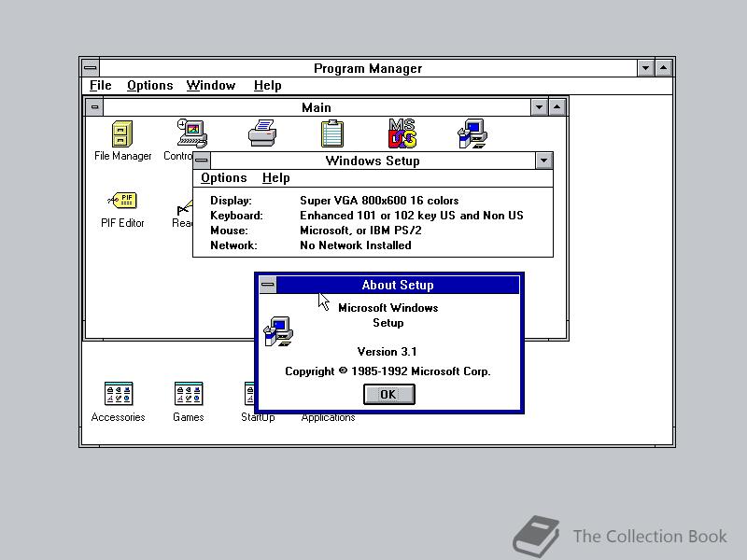747x560 pixels.
Task: Launch the Print Manager printer icon
Action: tap(262, 133)
